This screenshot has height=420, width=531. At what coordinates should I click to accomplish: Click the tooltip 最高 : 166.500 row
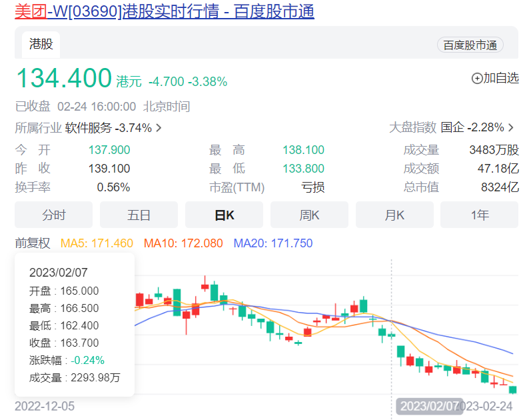pyautogui.click(x=64, y=308)
